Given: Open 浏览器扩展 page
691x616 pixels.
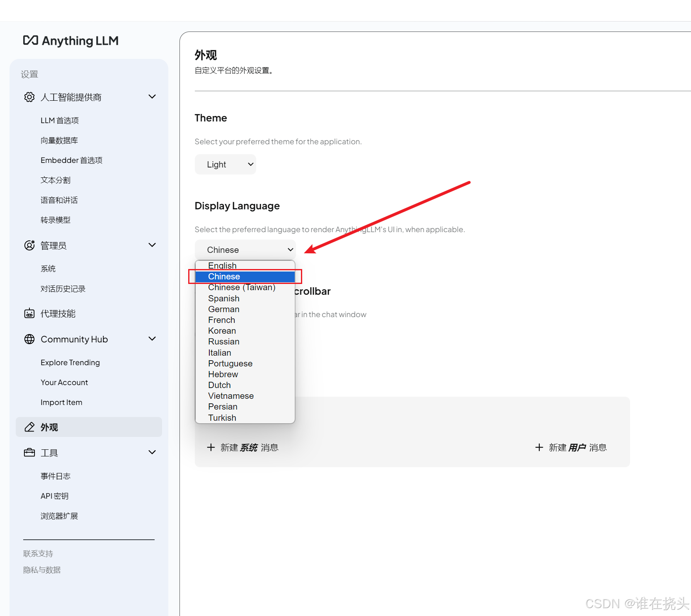Looking at the screenshot, I should [59, 516].
